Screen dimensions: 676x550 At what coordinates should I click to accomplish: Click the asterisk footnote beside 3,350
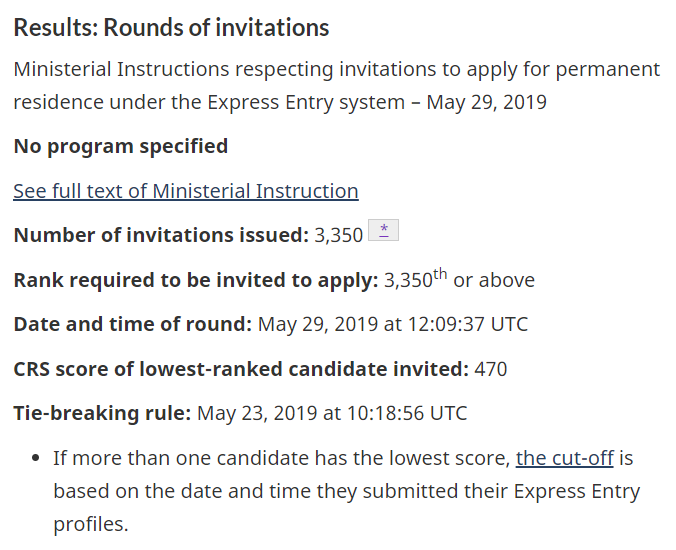[383, 232]
